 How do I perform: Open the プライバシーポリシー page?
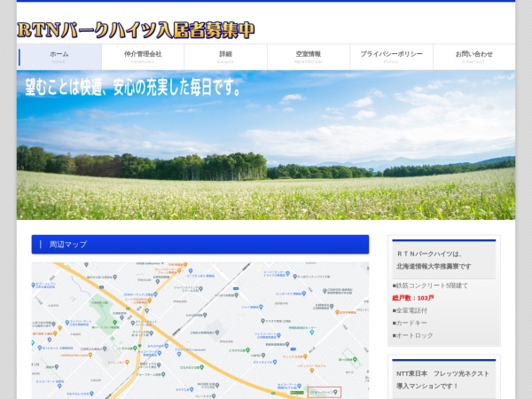point(392,57)
